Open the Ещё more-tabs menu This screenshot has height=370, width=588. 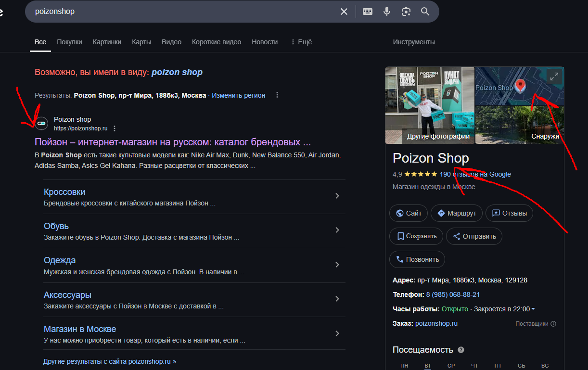(x=301, y=42)
